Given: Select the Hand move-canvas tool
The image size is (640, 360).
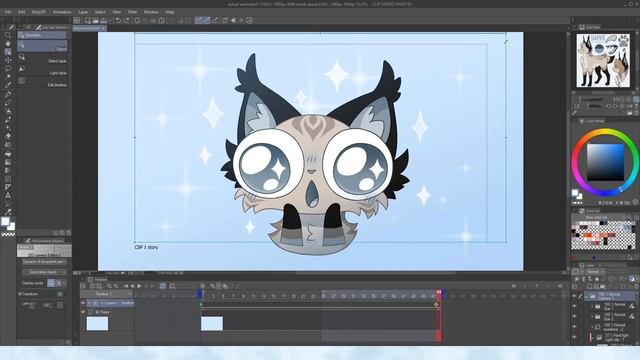Looking at the screenshot, I should [8, 43].
